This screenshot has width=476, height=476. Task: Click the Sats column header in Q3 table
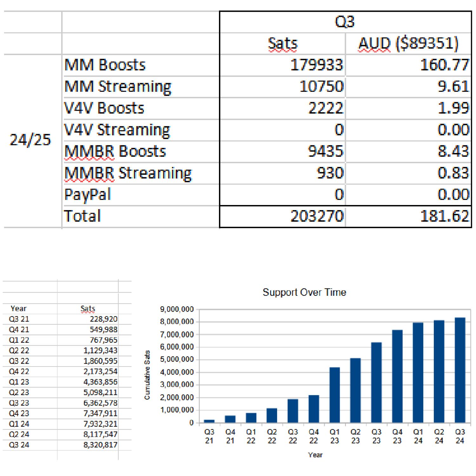click(282, 43)
